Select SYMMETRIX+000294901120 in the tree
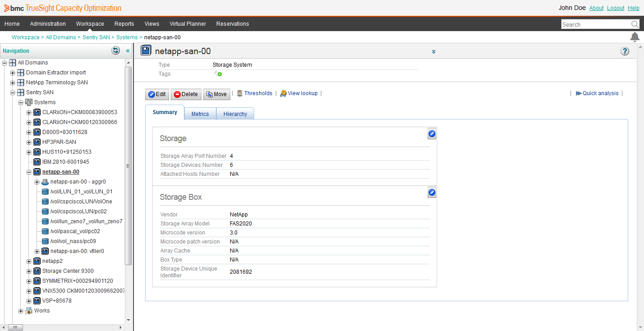Viewport: 644px width, 331px height. pos(78,281)
